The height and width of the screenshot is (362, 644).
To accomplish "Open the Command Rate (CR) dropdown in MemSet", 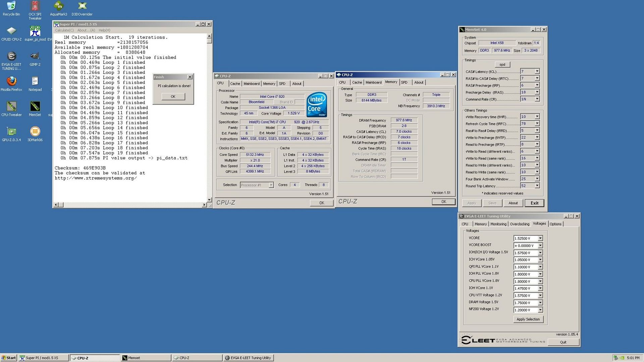I will [x=537, y=99].
